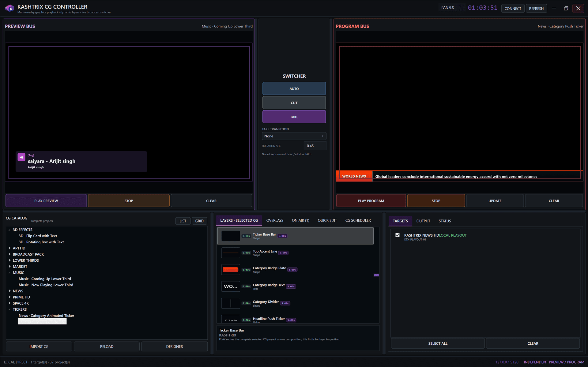Open the OUTPUT tab
588x367 pixels.
click(x=423, y=221)
